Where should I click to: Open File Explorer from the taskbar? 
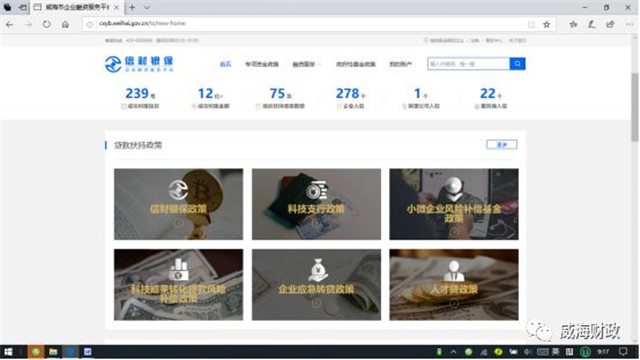(53, 351)
